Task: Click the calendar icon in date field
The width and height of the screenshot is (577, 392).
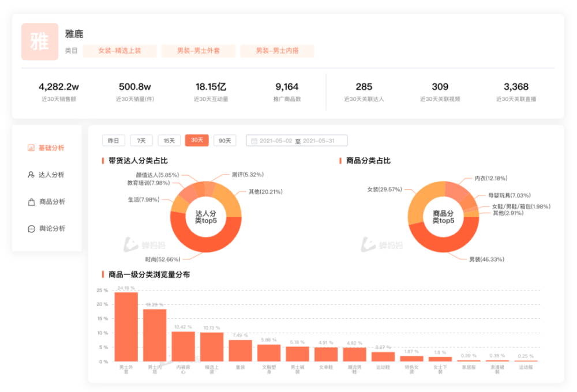Action: click(x=254, y=141)
